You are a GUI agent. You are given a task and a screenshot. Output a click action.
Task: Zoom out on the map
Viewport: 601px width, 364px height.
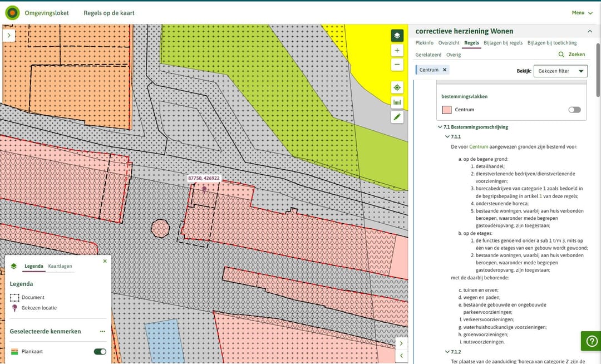pos(397,65)
